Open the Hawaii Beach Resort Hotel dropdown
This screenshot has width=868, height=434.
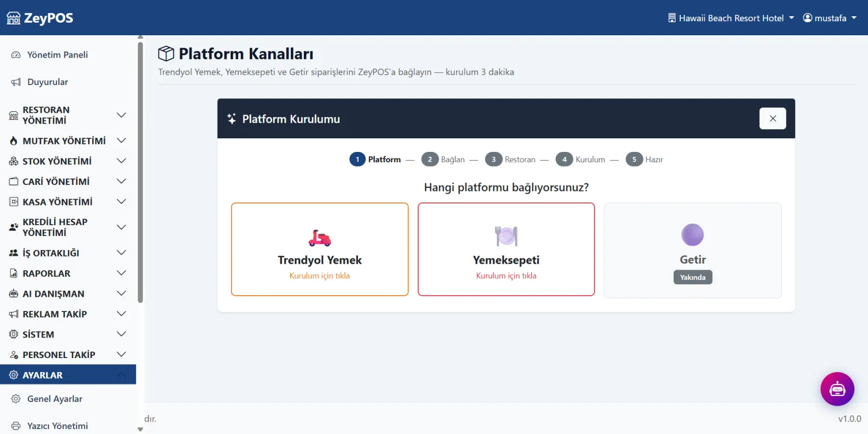(731, 18)
